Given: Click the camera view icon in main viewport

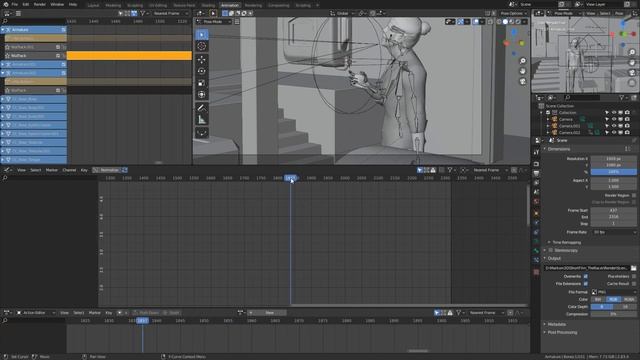Looking at the screenshot, I should [523, 81].
